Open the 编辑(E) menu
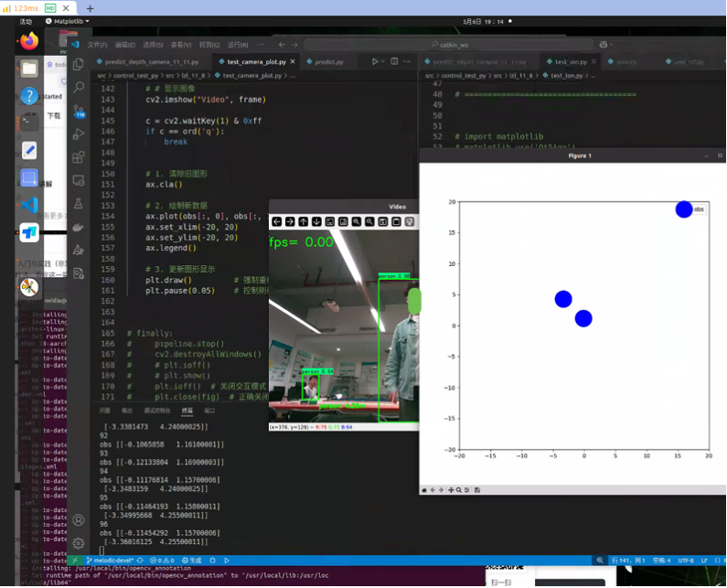Viewport: 727px width, 588px height. pos(125,45)
